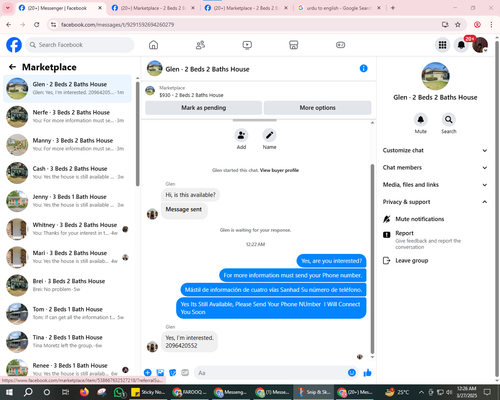Open Tina - 2 Beds 1 Bath House chat
500x400 pixels.
[67, 342]
